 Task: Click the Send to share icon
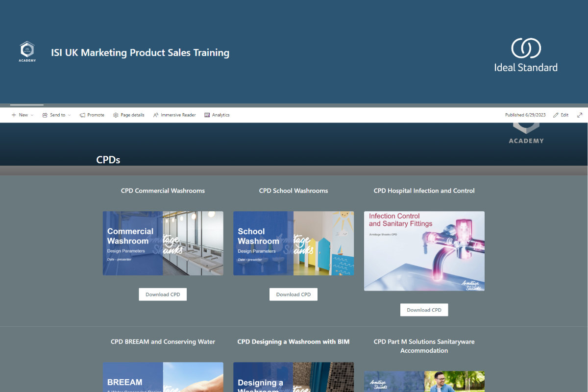(x=45, y=115)
